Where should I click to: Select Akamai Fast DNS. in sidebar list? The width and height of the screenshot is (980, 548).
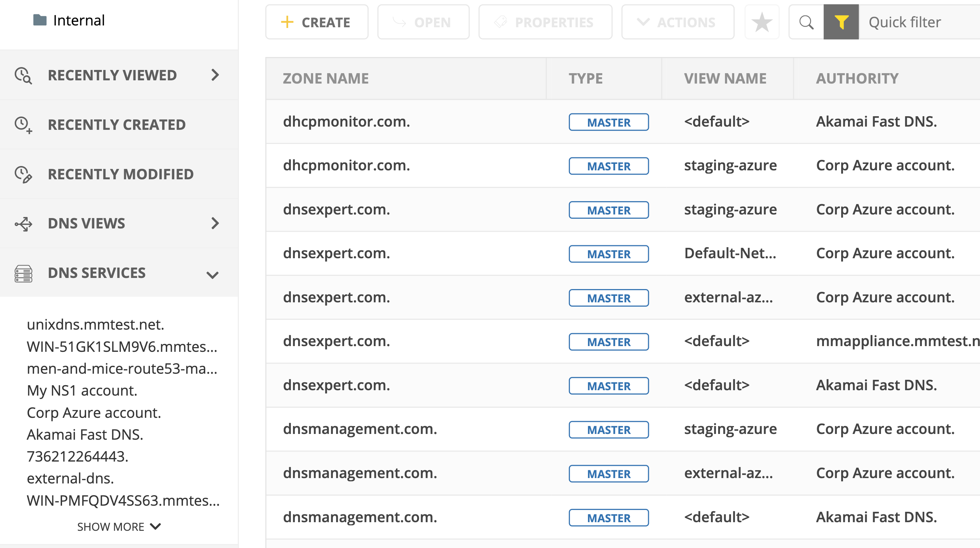tap(85, 434)
